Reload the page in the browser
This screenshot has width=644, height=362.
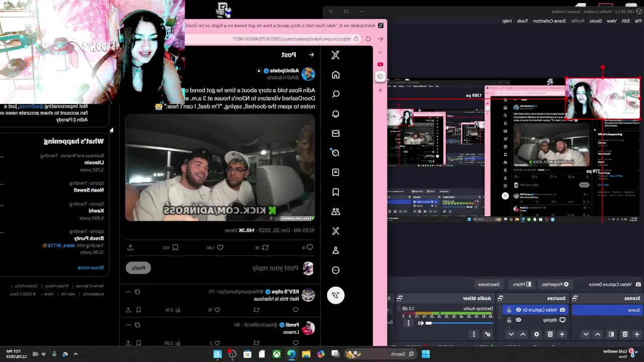368,39
